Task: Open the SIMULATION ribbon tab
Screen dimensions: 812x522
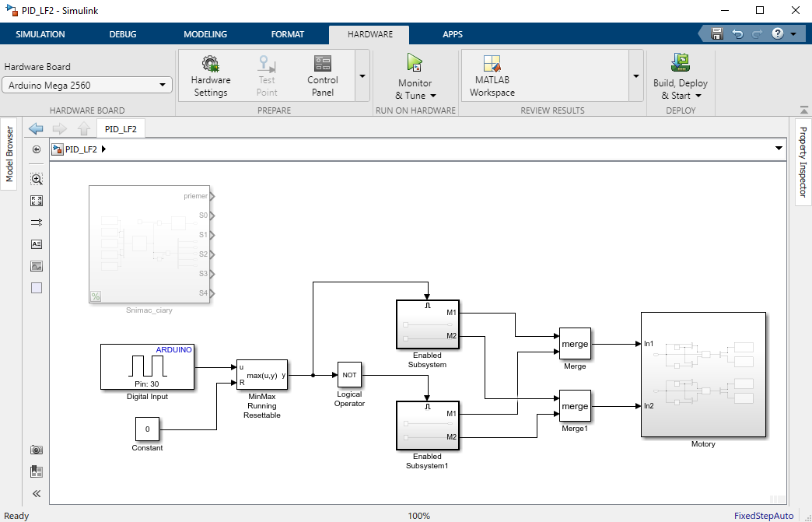Action: coord(40,34)
